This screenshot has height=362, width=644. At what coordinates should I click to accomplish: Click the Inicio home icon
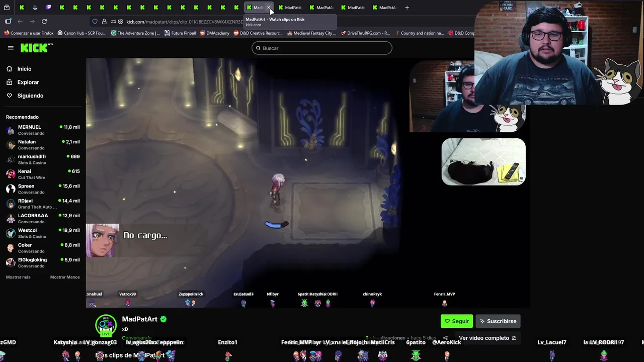click(9, 69)
